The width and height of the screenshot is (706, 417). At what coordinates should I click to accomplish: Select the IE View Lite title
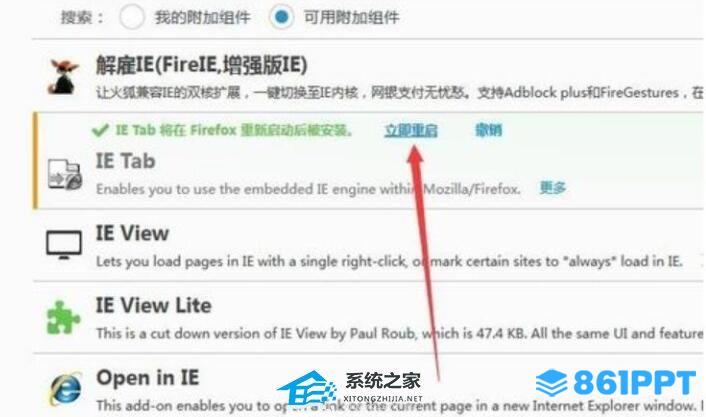point(154,305)
